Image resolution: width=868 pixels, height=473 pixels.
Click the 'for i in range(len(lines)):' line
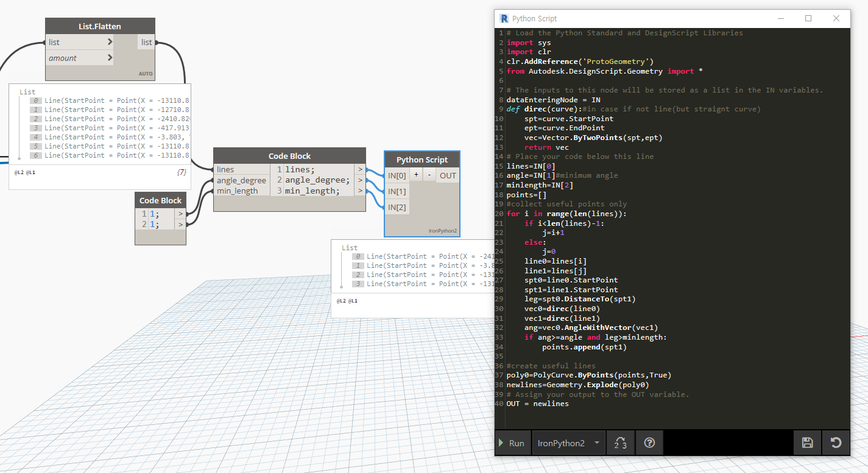566,214
